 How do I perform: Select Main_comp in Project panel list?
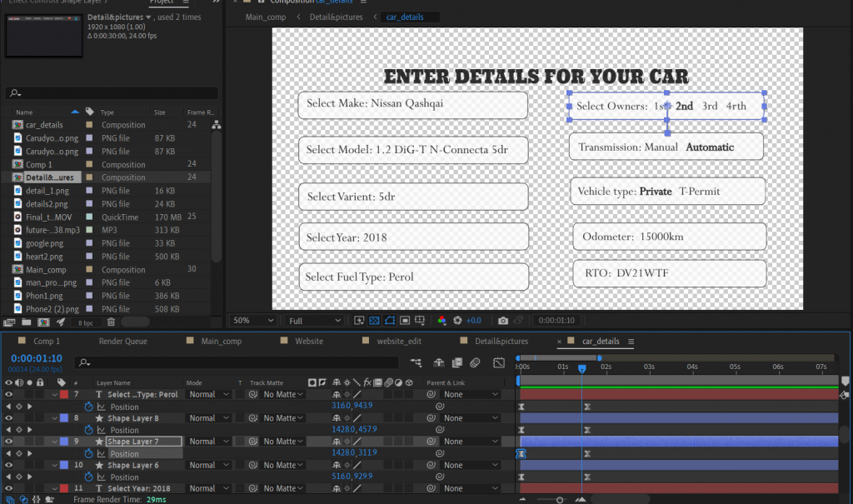click(46, 270)
